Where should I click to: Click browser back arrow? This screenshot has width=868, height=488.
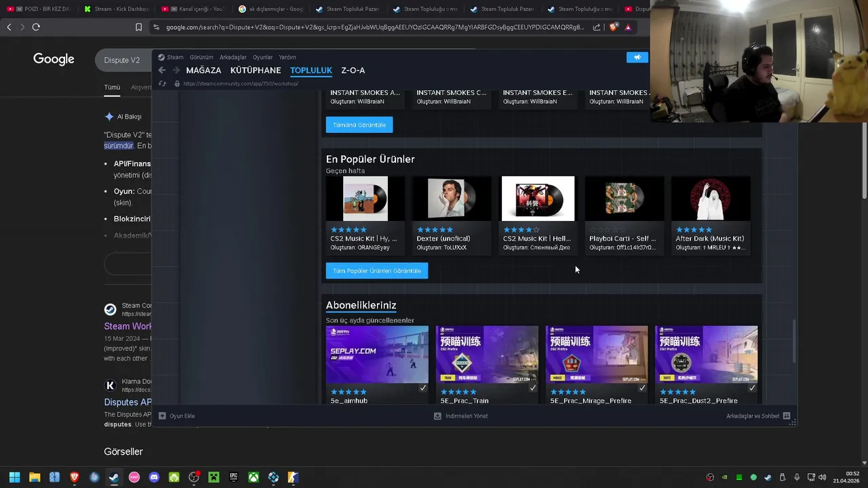tap(9, 27)
